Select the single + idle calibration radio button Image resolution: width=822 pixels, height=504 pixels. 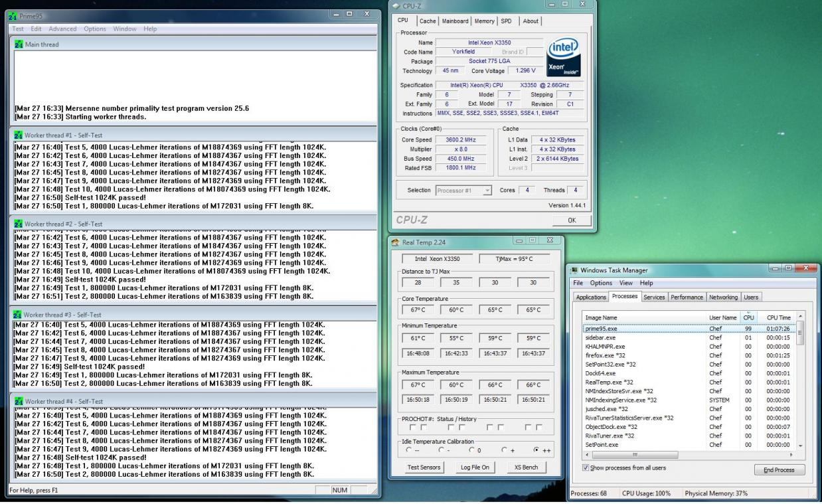coord(505,450)
